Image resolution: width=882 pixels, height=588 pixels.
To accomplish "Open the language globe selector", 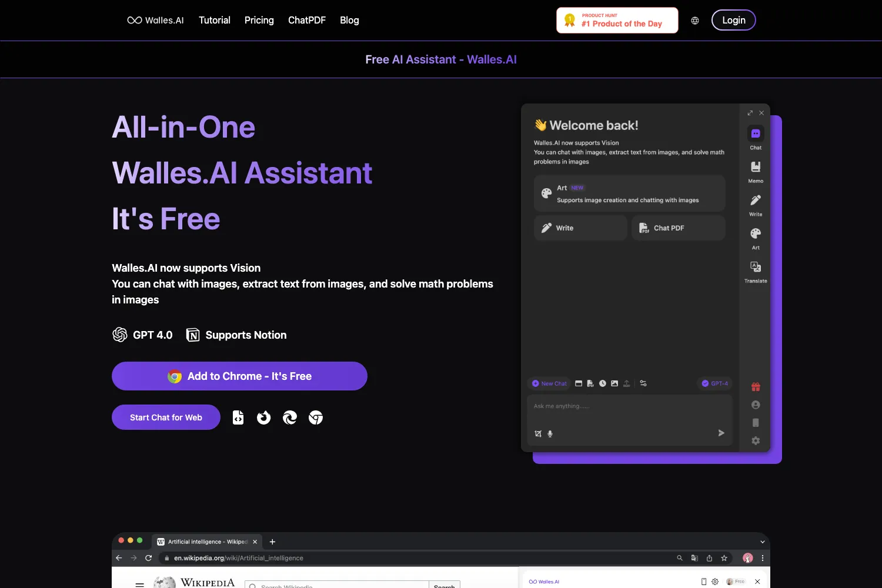I will 695,21.
